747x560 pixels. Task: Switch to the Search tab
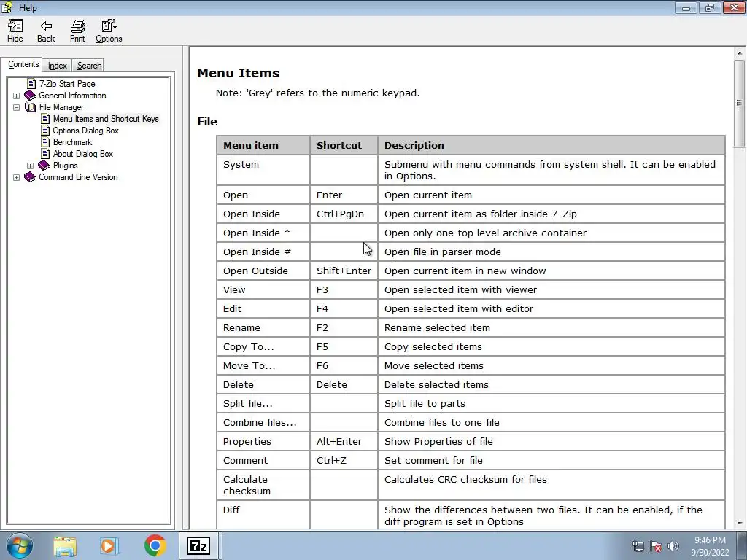click(x=89, y=65)
